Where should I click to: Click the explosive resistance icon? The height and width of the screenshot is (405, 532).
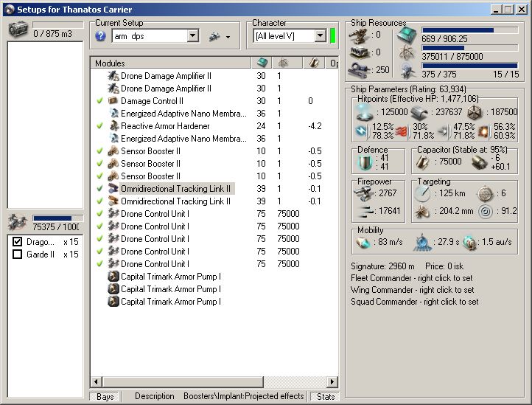click(483, 131)
